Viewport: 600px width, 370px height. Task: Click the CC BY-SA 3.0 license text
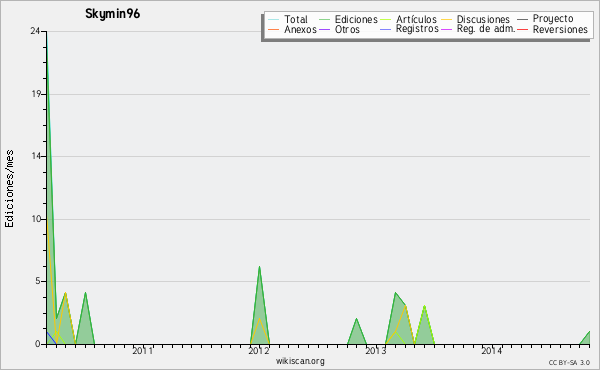pos(569,363)
